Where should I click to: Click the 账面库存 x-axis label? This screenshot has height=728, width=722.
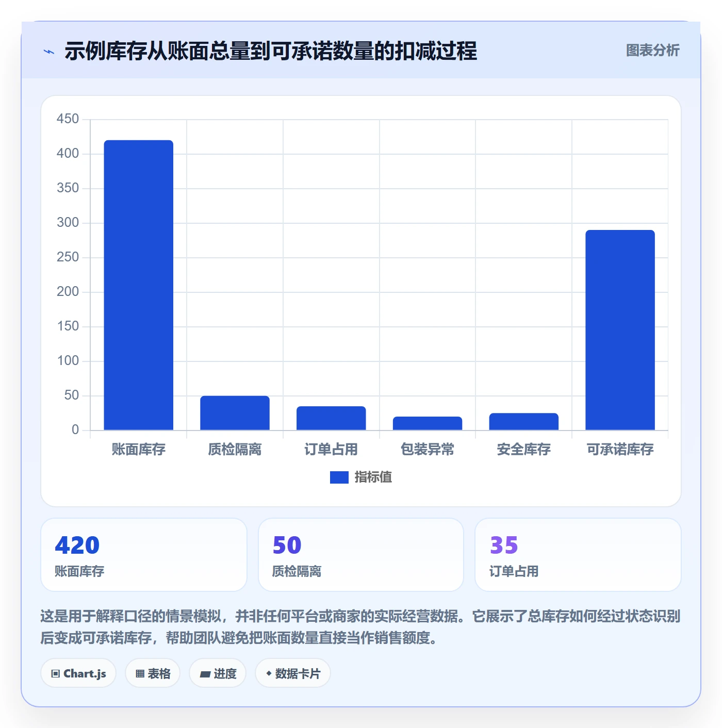[139, 450]
